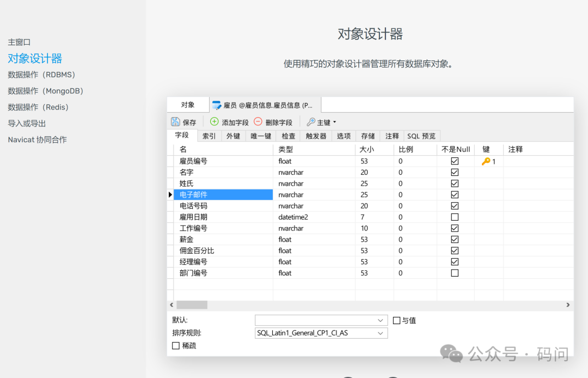This screenshot has width=588, height=378.
Task: Click the red delete field minus icon
Action: [258, 121]
